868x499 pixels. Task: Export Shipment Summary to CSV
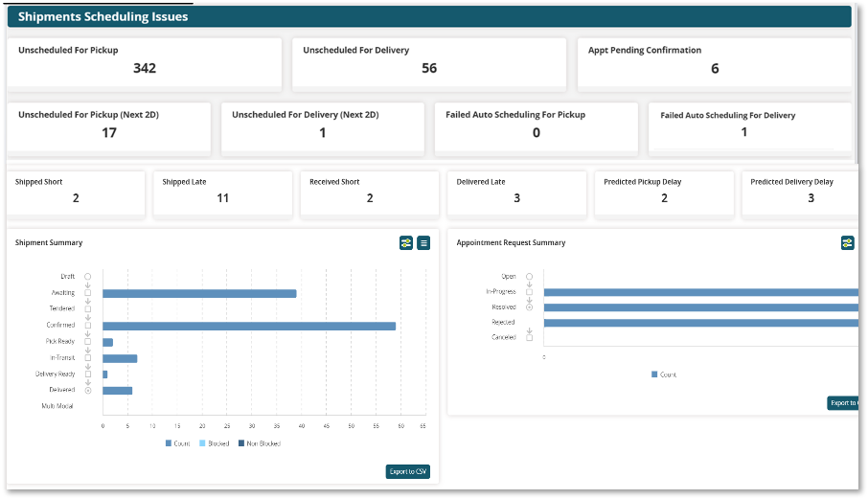(408, 471)
